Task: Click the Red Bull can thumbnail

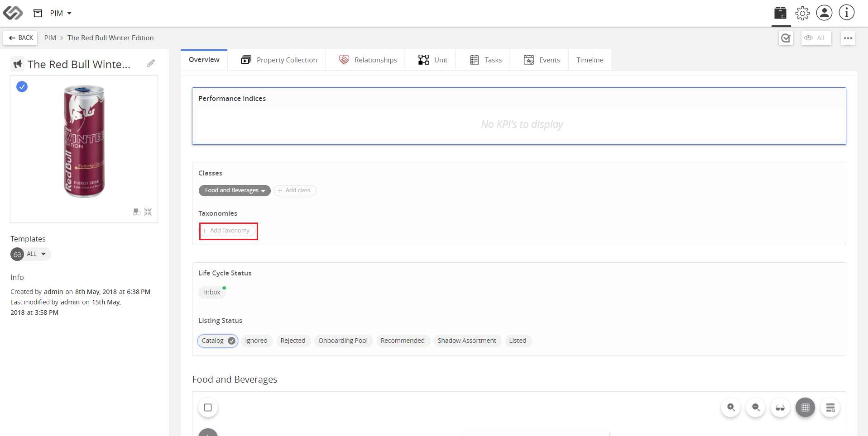Action: [84, 141]
